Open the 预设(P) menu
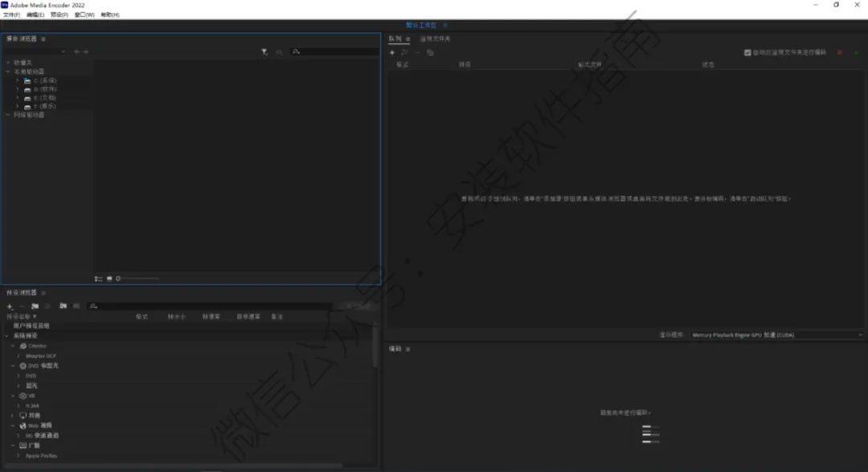 click(59, 15)
